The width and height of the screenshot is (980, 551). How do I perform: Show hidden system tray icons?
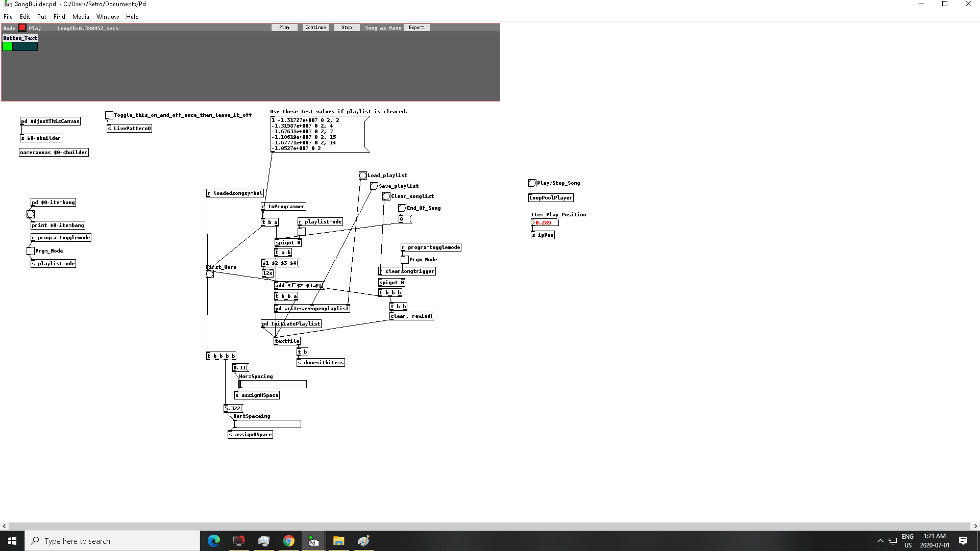[x=880, y=541]
